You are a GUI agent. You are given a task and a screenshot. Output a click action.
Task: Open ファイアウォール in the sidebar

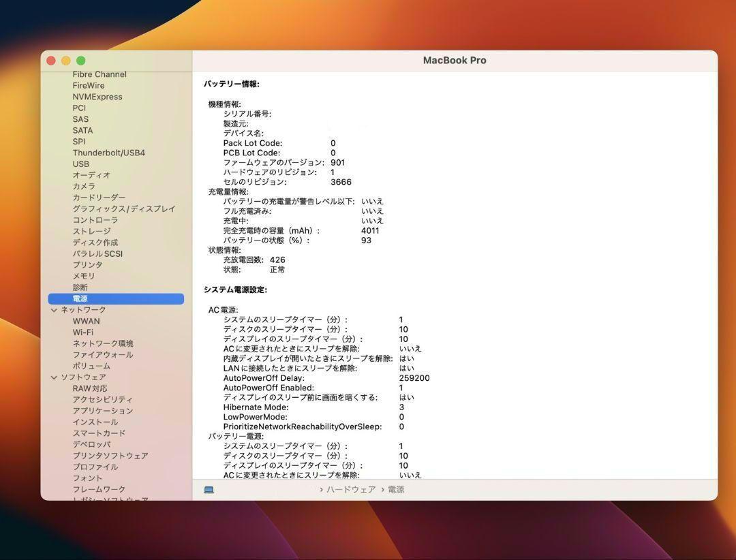tap(103, 355)
